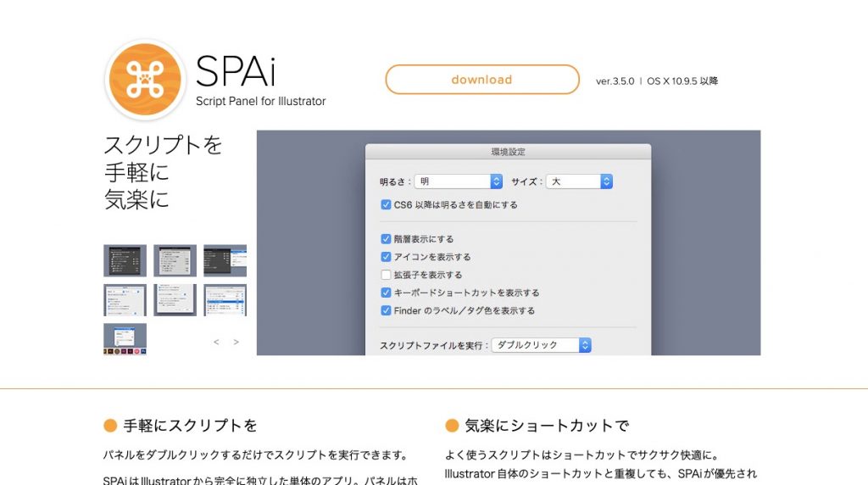The image size is (868, 485).
Task: Toggle the アイコンを表示する checkbox
Action: [386, 257]
